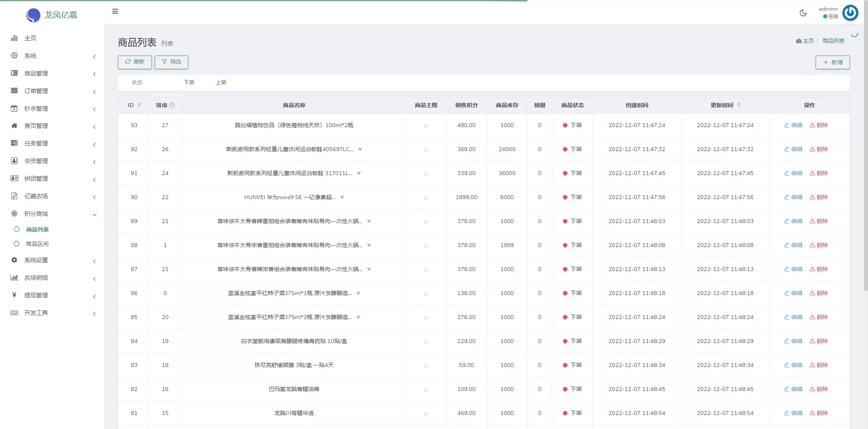The height and width of the screenshot is (429, 868).
Task: Sort by ID using the arrow icon
Action: 139,105
